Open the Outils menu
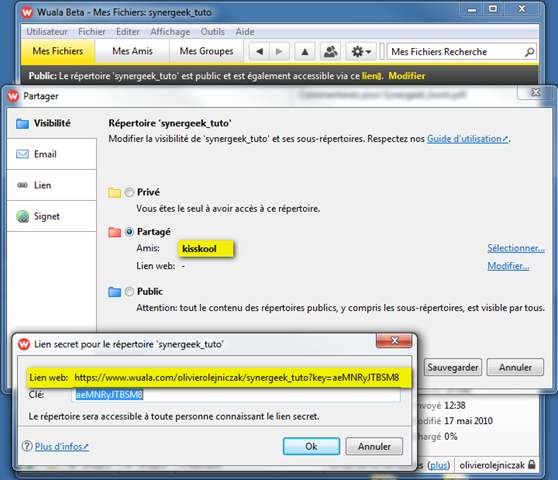Screen dimensions: 558x480 [212, 32]
